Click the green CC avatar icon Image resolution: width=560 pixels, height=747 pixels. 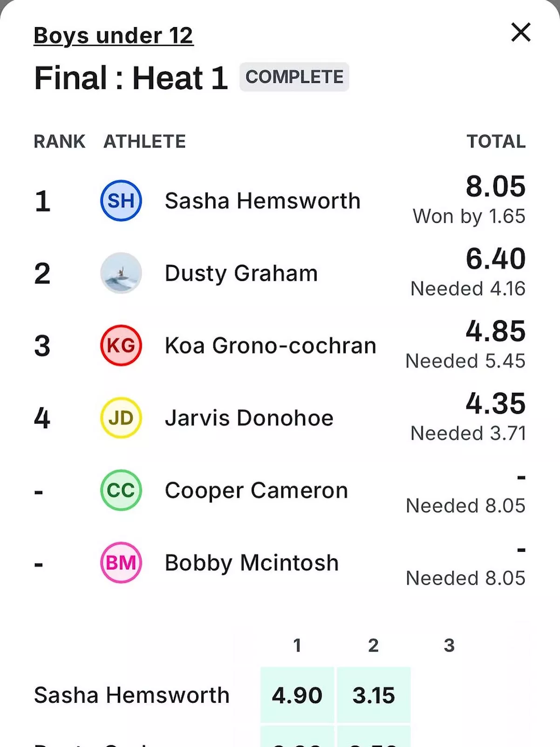[121, 490]
